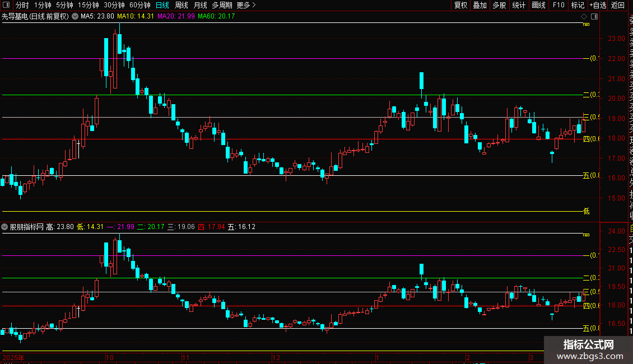Toggle the right panel icon near chart top
633x364 pixels.
click(594, 17)
